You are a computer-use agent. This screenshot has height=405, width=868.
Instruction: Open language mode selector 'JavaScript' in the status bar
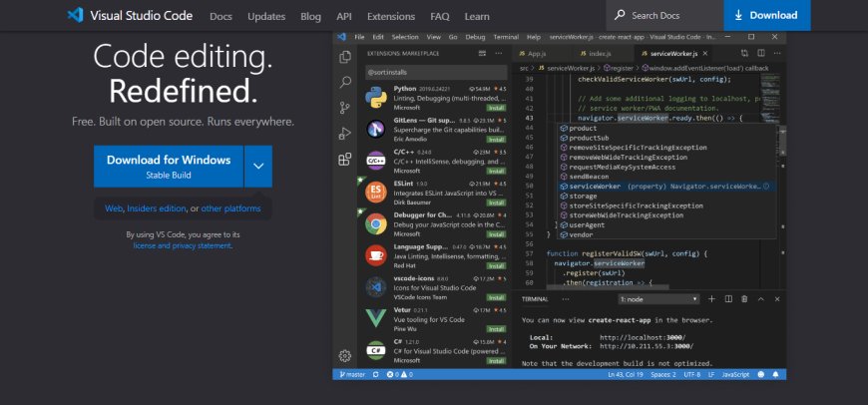[735, 374]
